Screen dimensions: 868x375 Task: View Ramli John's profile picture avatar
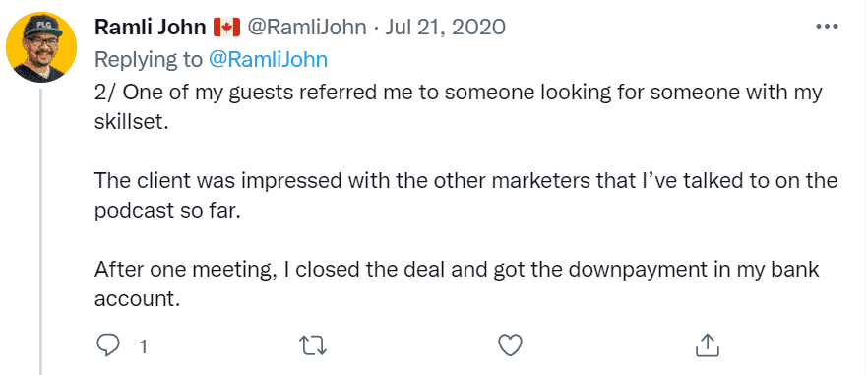click(40, 47)
